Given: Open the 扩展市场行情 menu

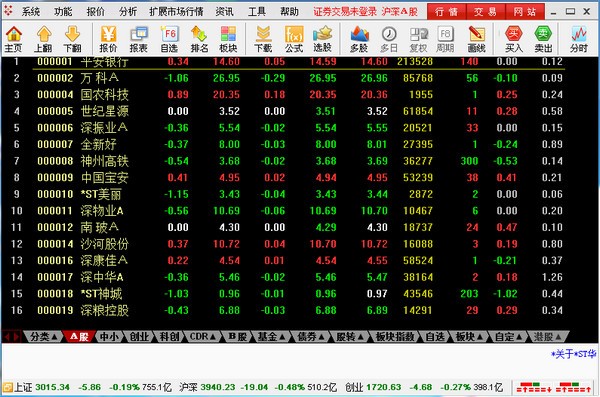Looking at the screenshot, I should (x=176, y=11).
